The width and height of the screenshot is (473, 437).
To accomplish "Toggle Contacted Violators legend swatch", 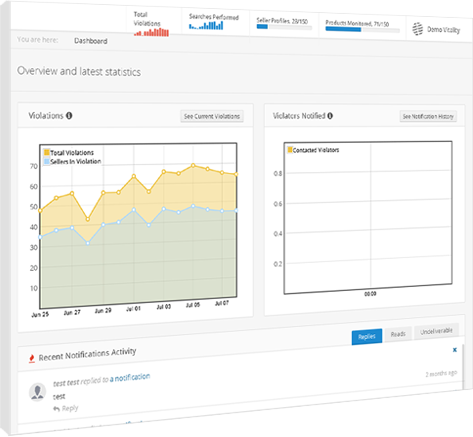I will point(290,149).
